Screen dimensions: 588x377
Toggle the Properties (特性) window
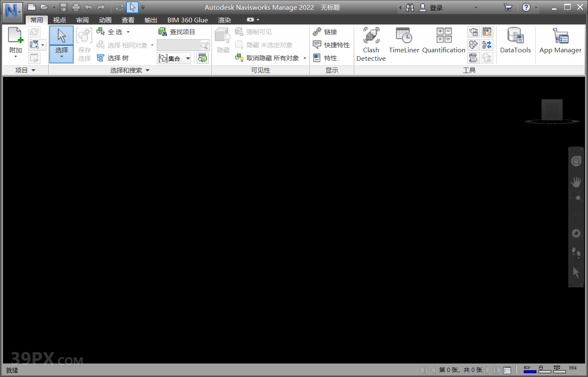[325, 58]
